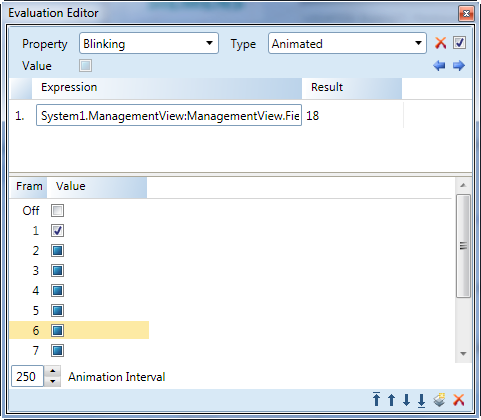Check the Off frame value checkbox
Screen dimensions: 481x420
57,210
